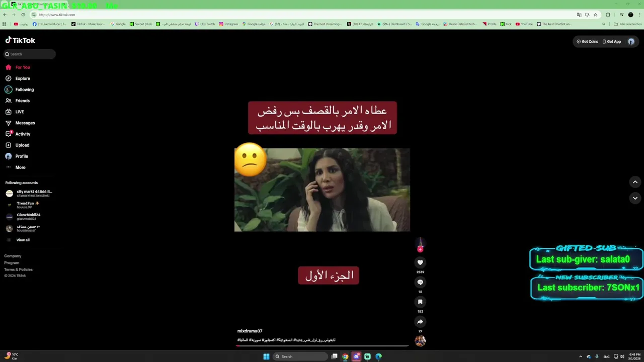Click the Get Coins button
The width and height of the screenshot is (644, 362).
pos(587,42)
